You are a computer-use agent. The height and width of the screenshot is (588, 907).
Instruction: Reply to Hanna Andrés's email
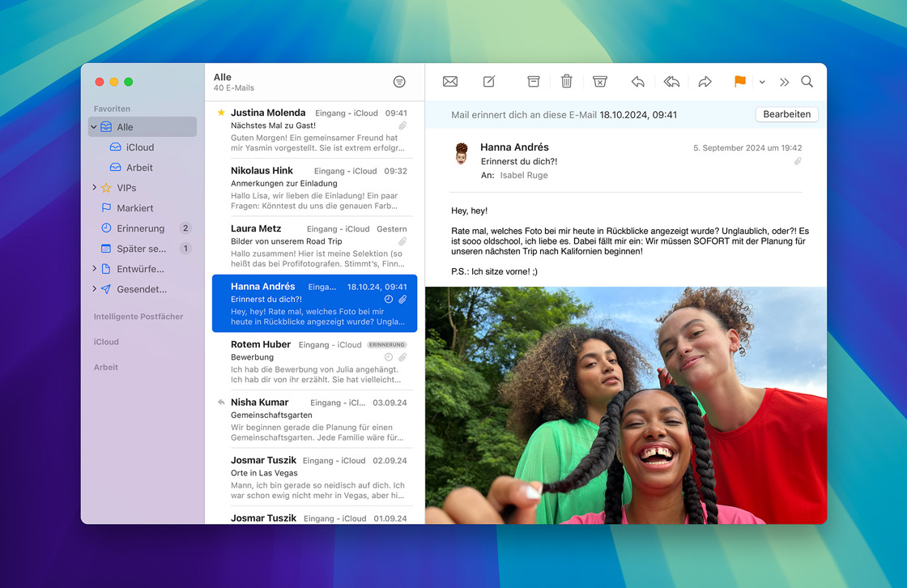point(638,82)
